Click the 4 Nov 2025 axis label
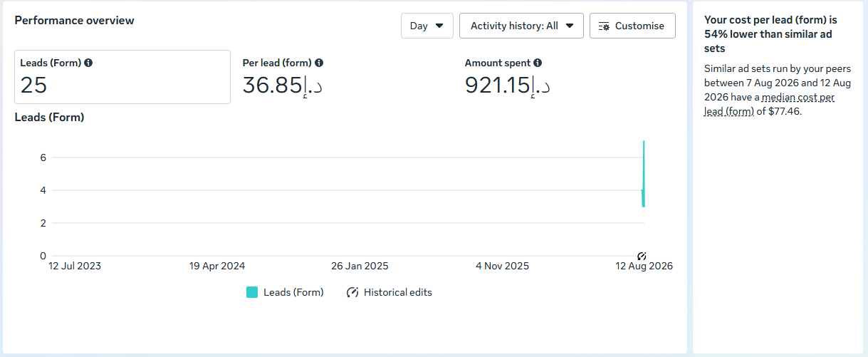This screenshot has width=868, height=357. (x=503, y=266)
